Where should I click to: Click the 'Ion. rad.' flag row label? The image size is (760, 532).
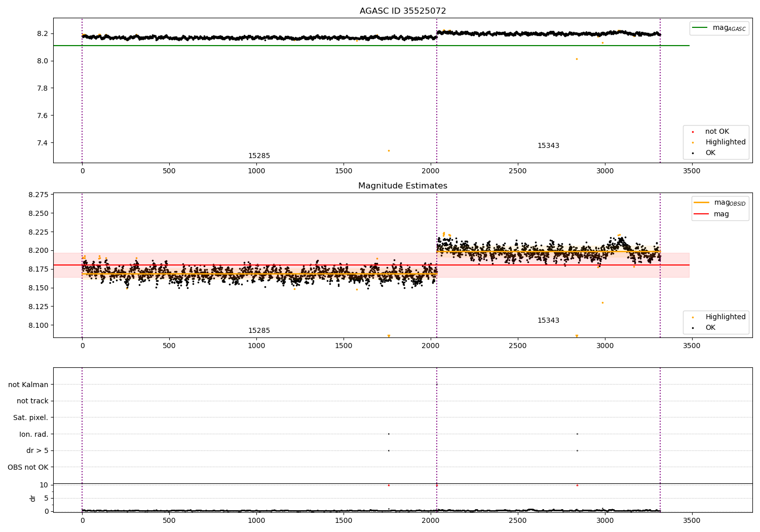pyautogui.click(x=34, y=435)
